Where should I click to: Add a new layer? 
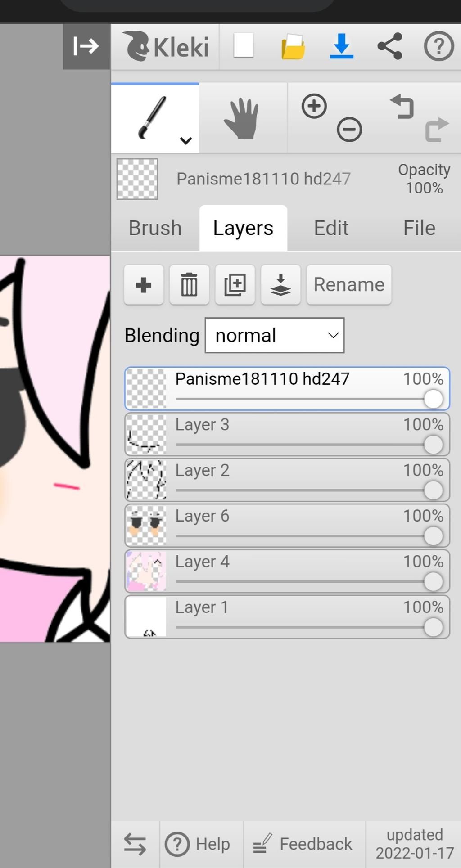(x=144, y=285)
